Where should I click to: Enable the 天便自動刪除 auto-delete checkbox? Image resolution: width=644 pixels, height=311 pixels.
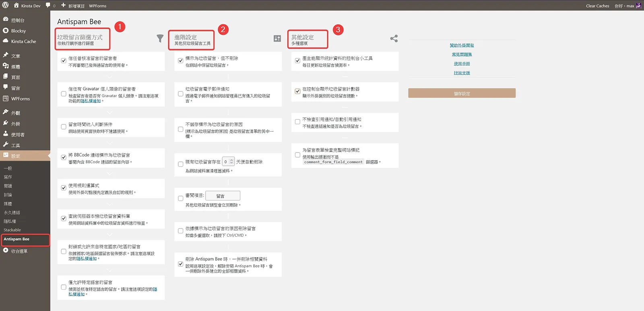coord(181,164)
